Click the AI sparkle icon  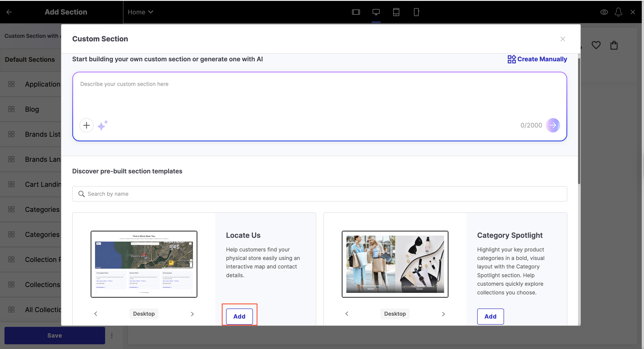(x=102, y=125)
